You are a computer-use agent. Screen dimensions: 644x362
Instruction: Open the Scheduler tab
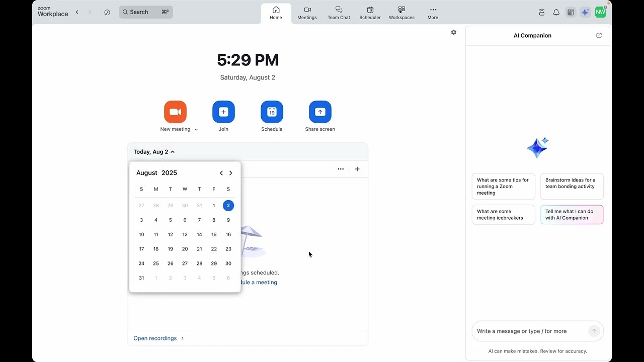click(x=370, y=13)
